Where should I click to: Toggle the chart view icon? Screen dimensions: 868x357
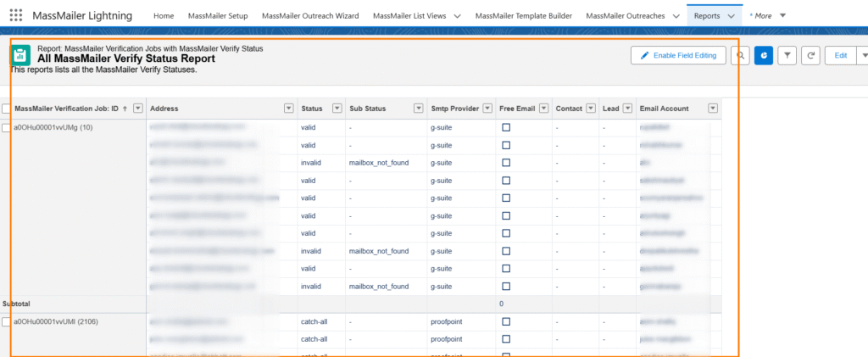(x=764, y=55)
